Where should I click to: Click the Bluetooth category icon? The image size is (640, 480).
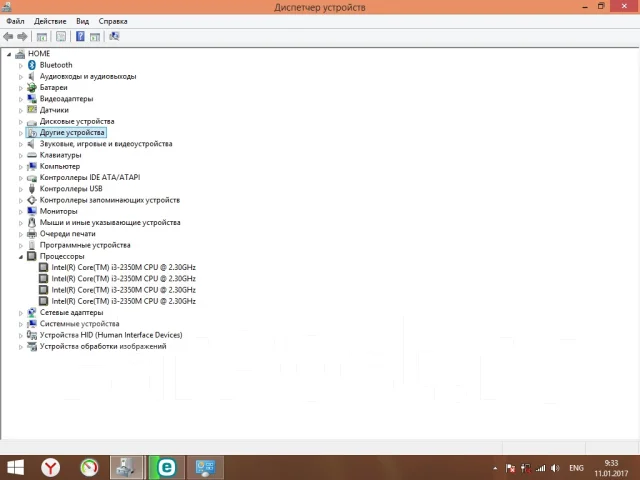[x=32, y=65]
